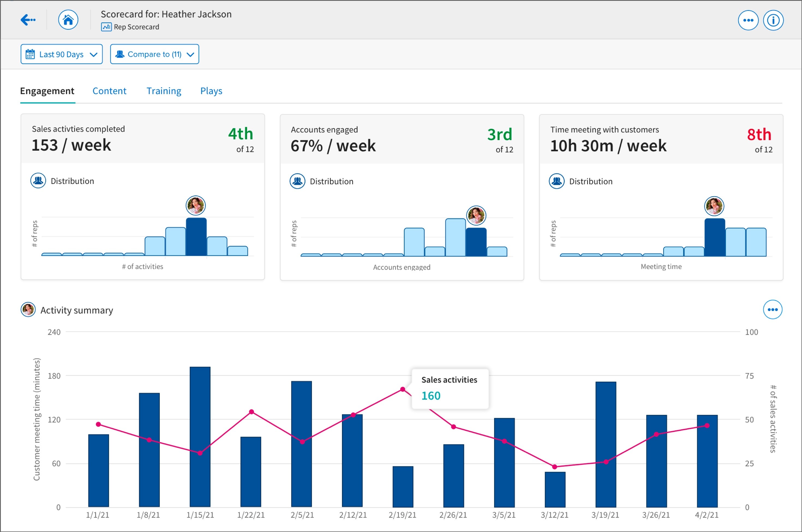
Task: Click Distribution icon under Time meeting
Action: coord(557,181)
